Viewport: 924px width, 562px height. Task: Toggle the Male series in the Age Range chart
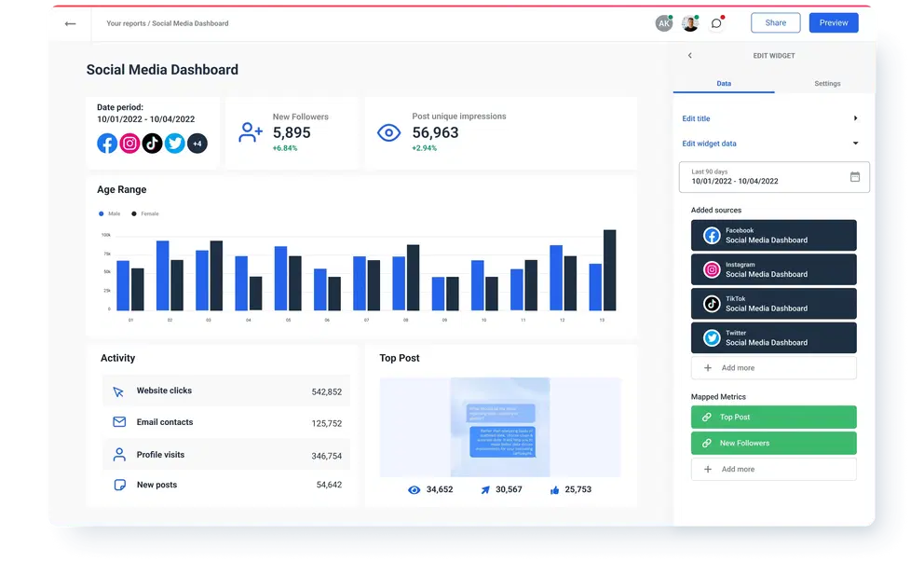(x=105, y=213)
